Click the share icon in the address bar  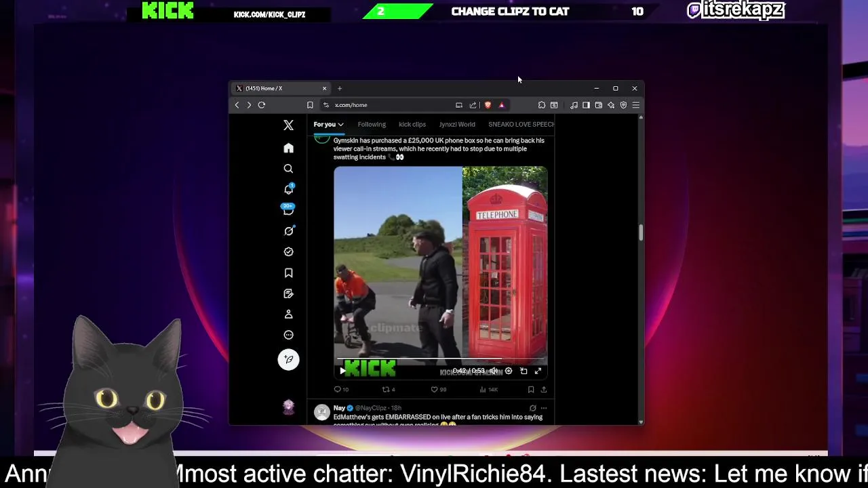[x=473, y=105]
